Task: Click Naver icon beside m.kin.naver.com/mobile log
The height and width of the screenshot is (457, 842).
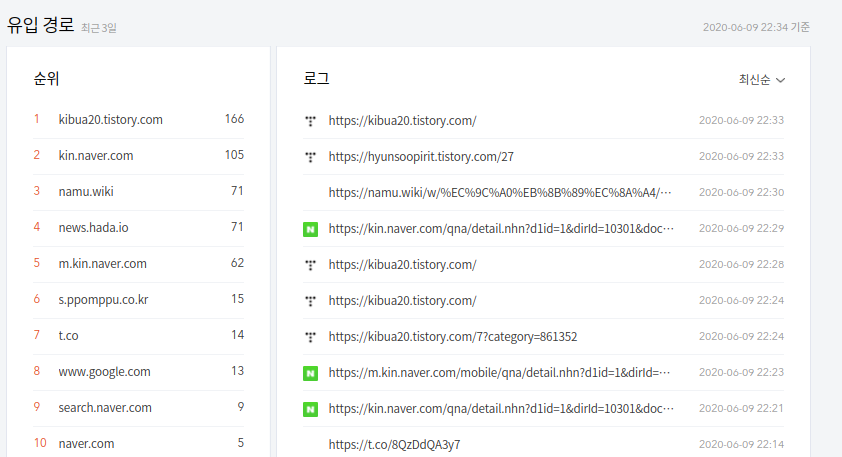Action: (x=310, y=373)
